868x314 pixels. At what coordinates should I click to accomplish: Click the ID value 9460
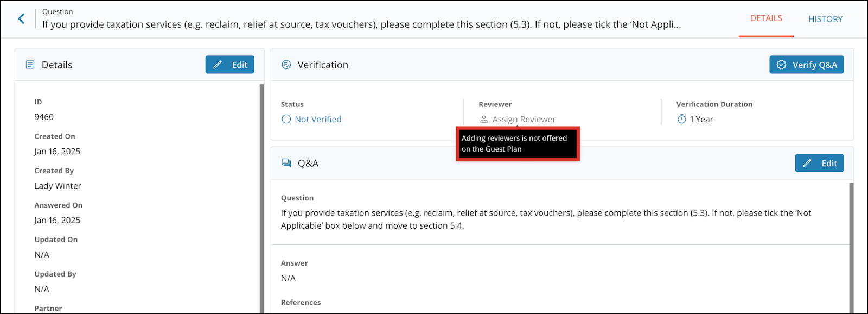click(44, 117)
